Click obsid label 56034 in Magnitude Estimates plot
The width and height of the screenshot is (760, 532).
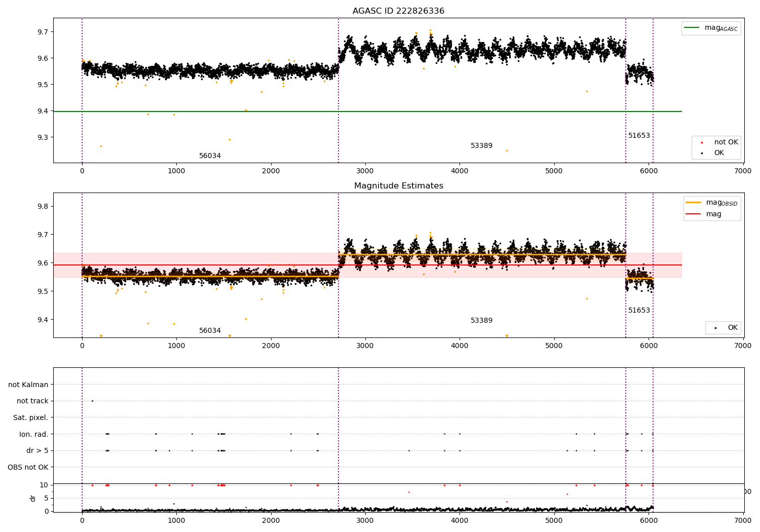click(210, 331)
